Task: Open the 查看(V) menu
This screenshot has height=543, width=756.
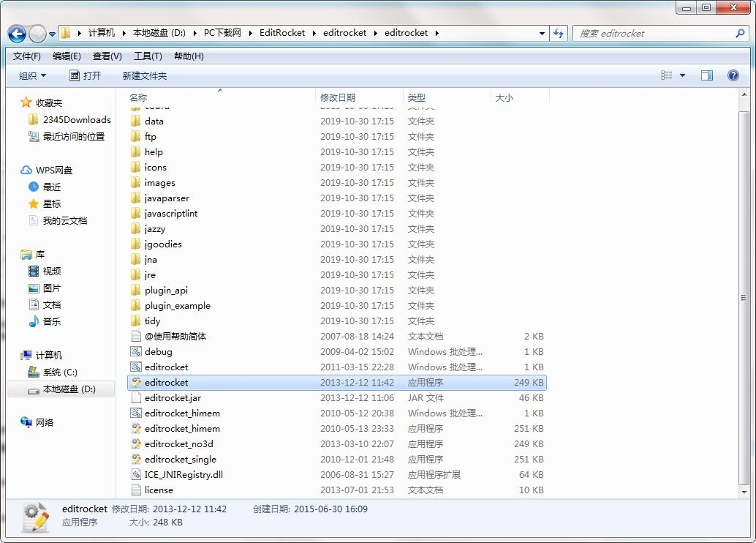Action: pos(107,56)
